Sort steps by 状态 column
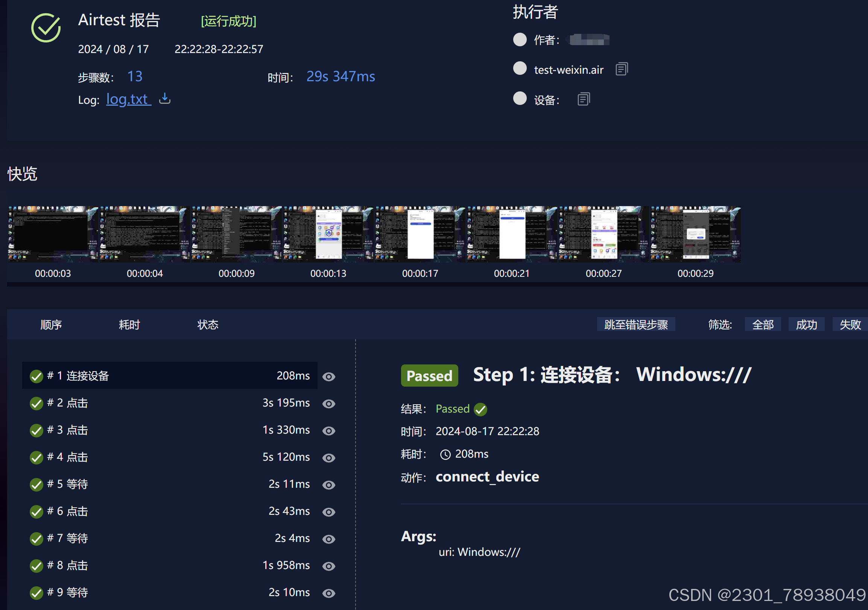The width and height of the screenshot is (868, 610). [x=208, y=324]
